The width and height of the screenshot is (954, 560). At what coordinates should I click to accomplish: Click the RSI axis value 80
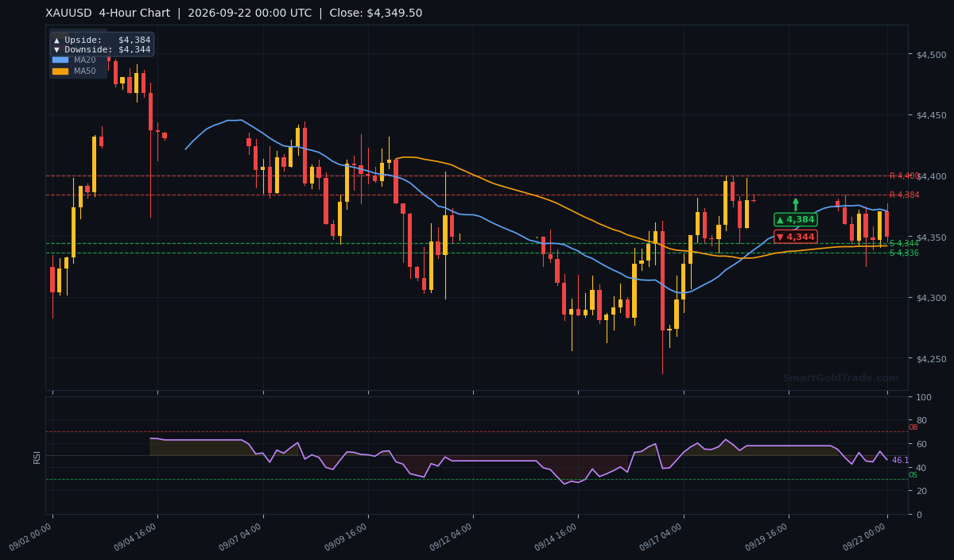922,420
